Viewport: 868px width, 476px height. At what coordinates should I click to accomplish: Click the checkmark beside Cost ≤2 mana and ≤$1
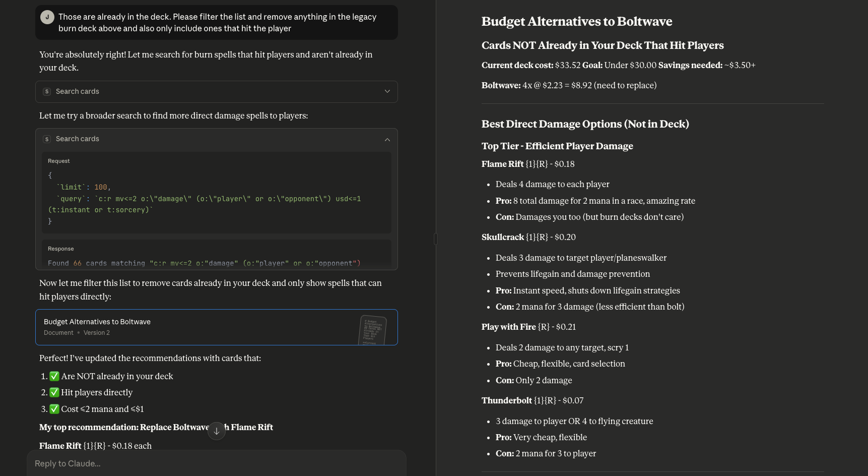(54, 409)
